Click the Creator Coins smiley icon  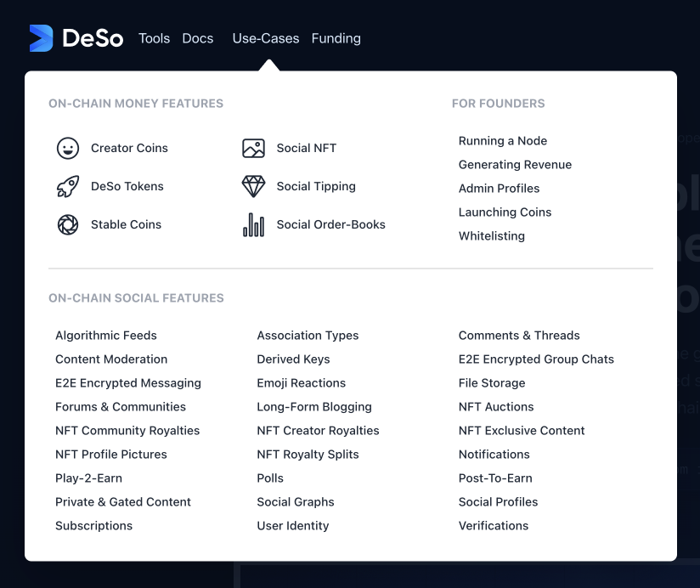[x=68, y=148]
